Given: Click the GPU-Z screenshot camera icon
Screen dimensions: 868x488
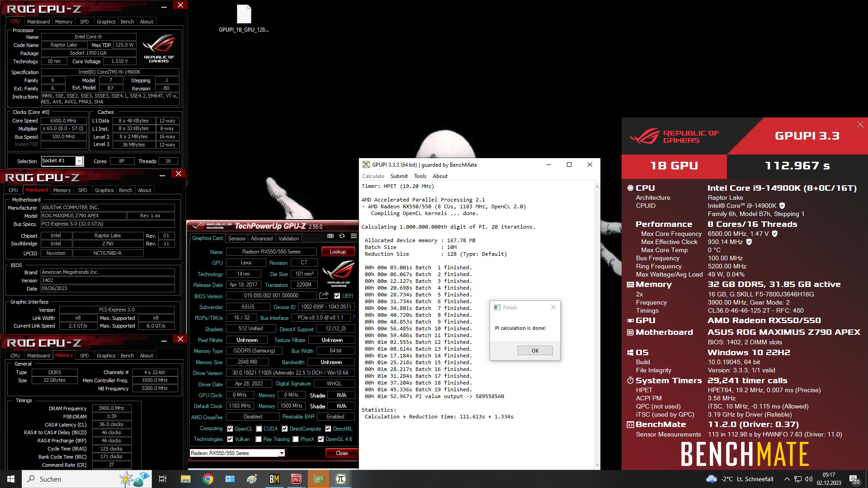Looking at the screenshot, I should 330,236.
